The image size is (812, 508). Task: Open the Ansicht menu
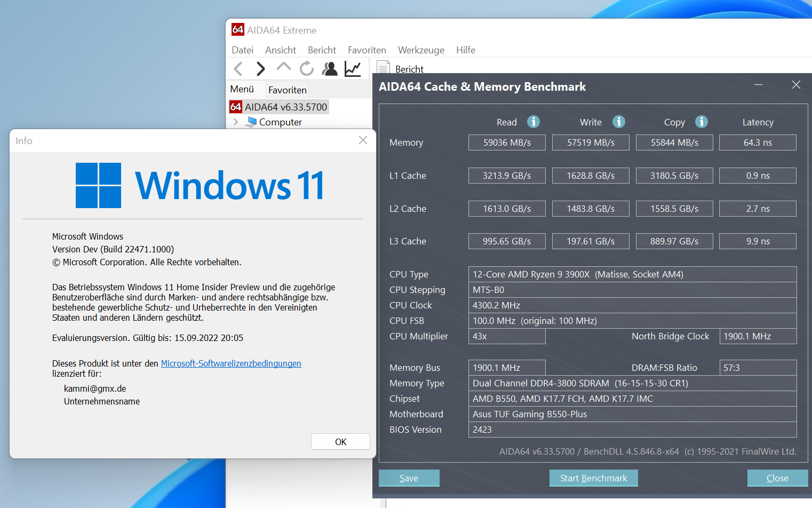pyautogui.click(x=281, y=50)
